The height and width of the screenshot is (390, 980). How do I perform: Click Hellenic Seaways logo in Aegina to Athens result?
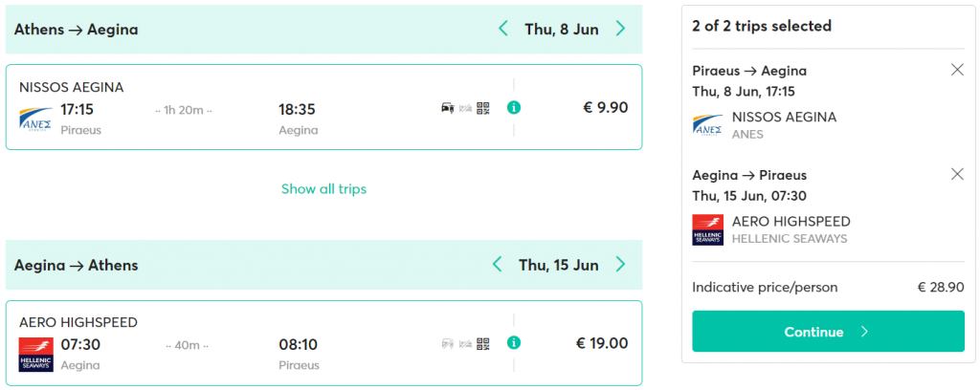(35, 355)
